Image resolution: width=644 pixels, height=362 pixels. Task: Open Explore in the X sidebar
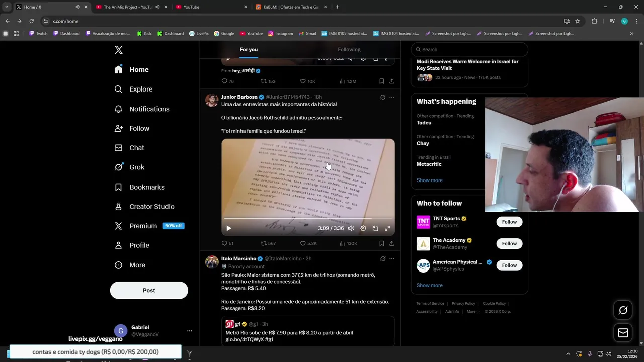(133, 89)
